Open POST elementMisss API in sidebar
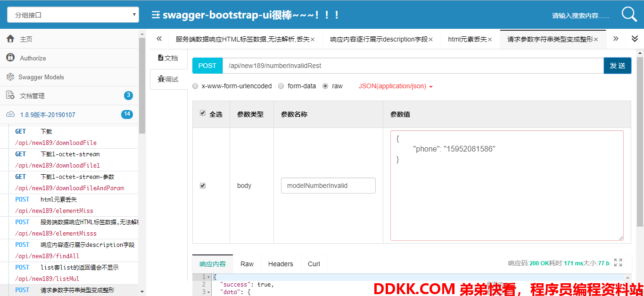This screenshot has width=644, height=296. click(69, 228)
